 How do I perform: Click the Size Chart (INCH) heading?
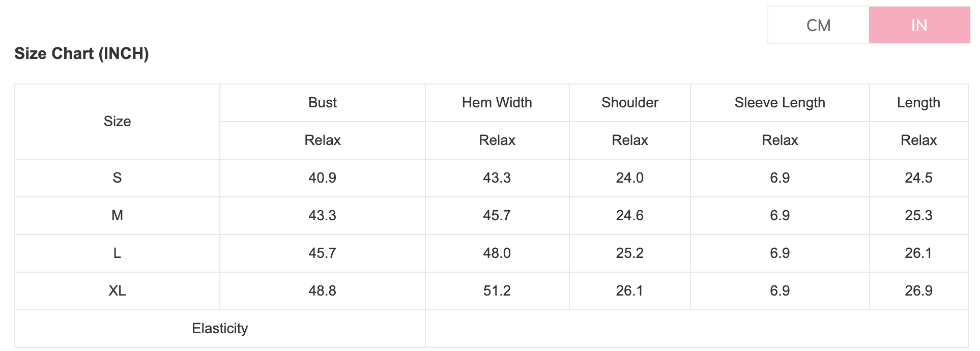[81, 53]
